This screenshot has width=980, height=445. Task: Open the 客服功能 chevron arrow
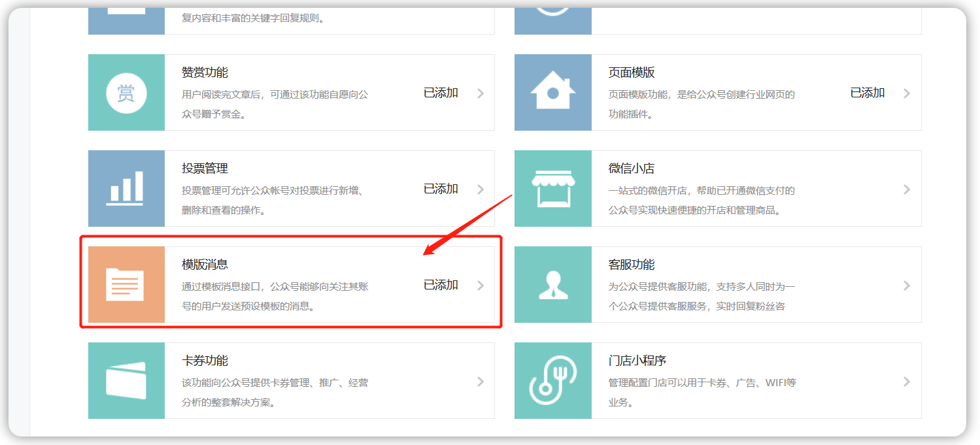click(907, 286)
